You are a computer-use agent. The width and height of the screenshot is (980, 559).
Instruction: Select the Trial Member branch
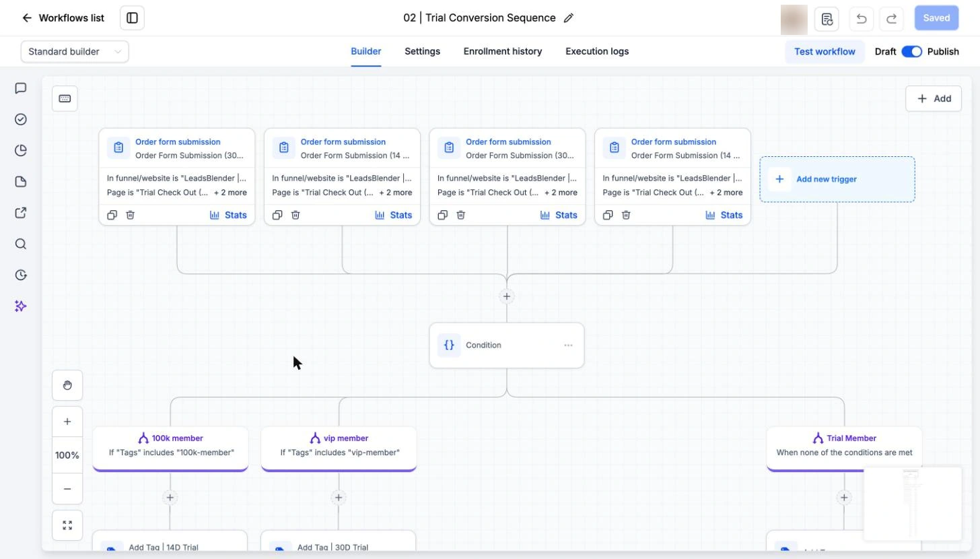844,449
